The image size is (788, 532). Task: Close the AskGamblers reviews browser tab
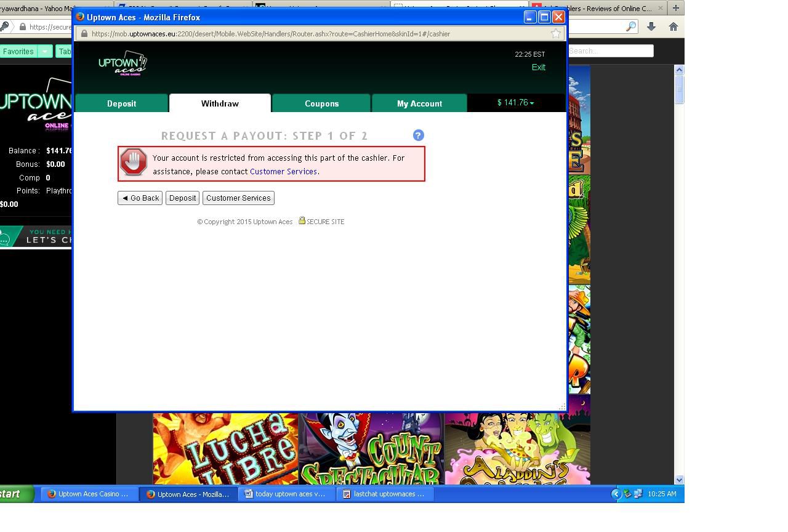pos(661,8)
